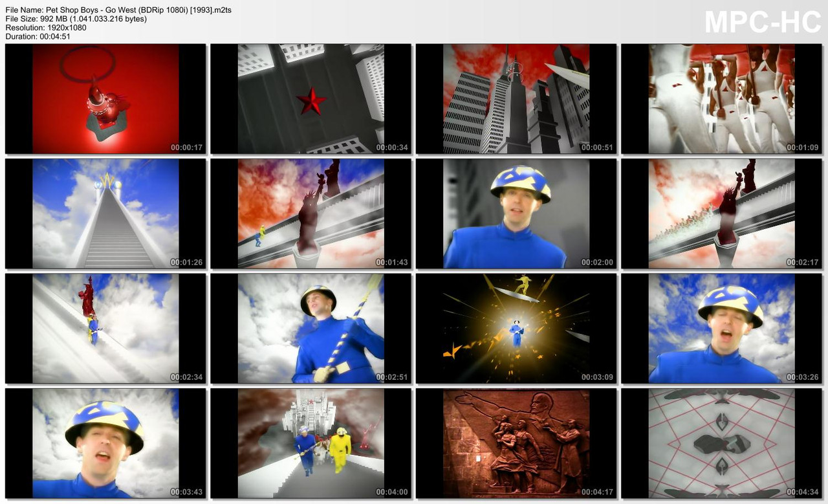828x504 pixels.
Task: Select the golden burst frame at 00:03:09
Action: pos(516,328)
